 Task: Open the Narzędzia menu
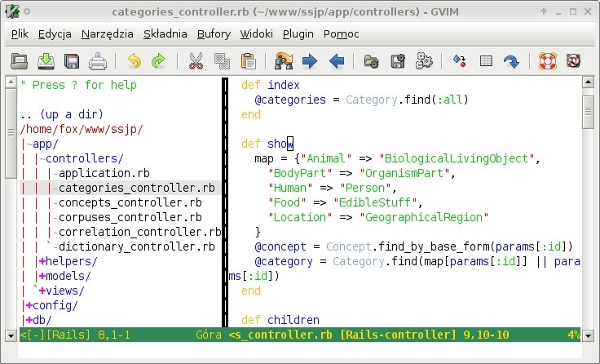click(108, 34)
